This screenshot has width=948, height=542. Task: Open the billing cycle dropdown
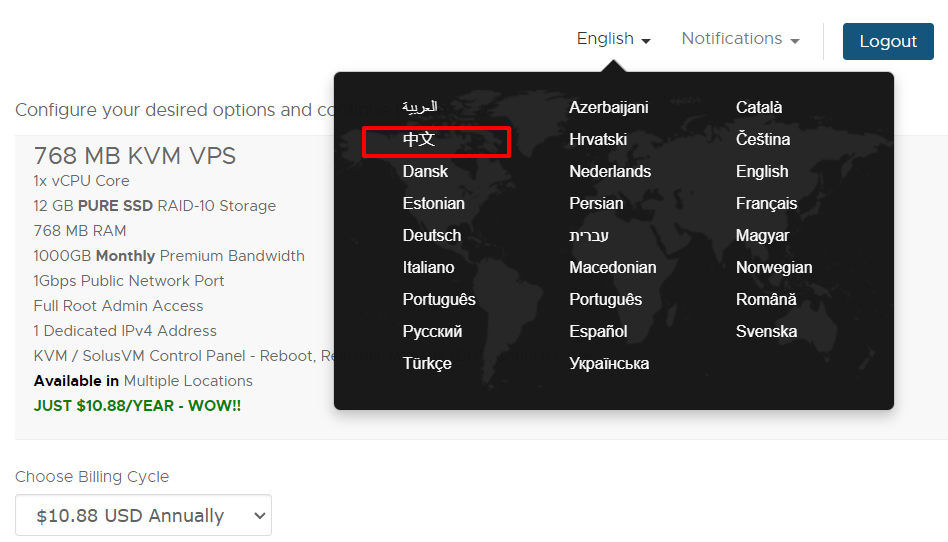click(143, 516)
